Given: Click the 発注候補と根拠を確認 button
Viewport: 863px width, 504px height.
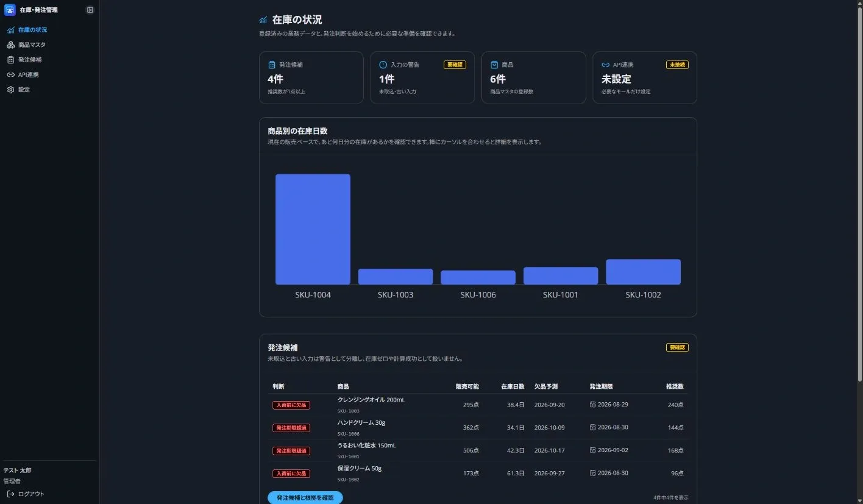Looking at the screenshot, I should tap(305, 498).
